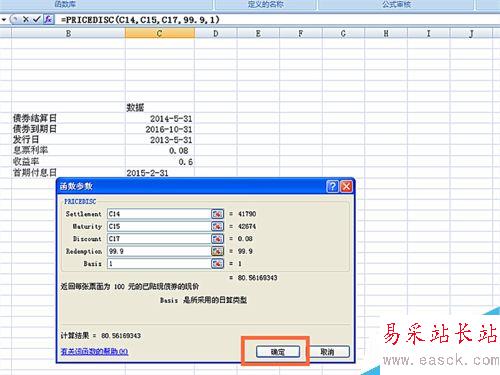Click cell with date 2014-5-31

pyautogui.click(x=160, y=118)
